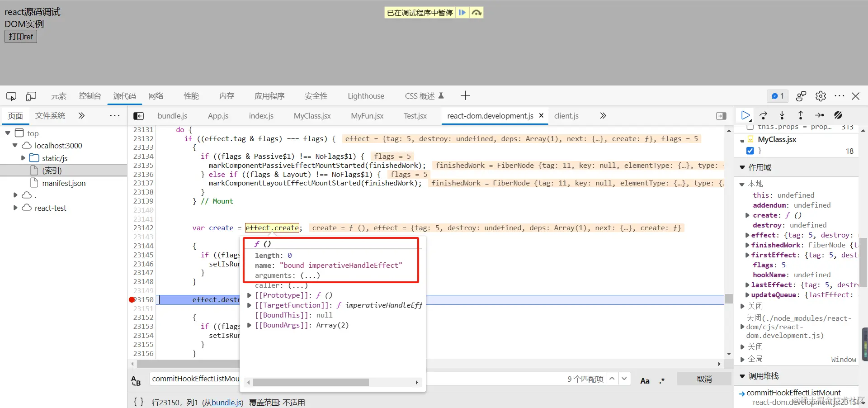Toggle the this.props breakpoint checkbox
The width and height of the screenshot is (868, 408).
(750, 128)
